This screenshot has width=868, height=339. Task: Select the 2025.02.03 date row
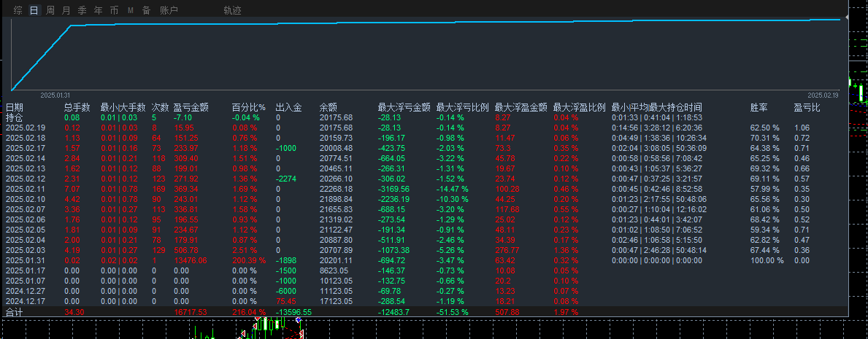[26, 250]
